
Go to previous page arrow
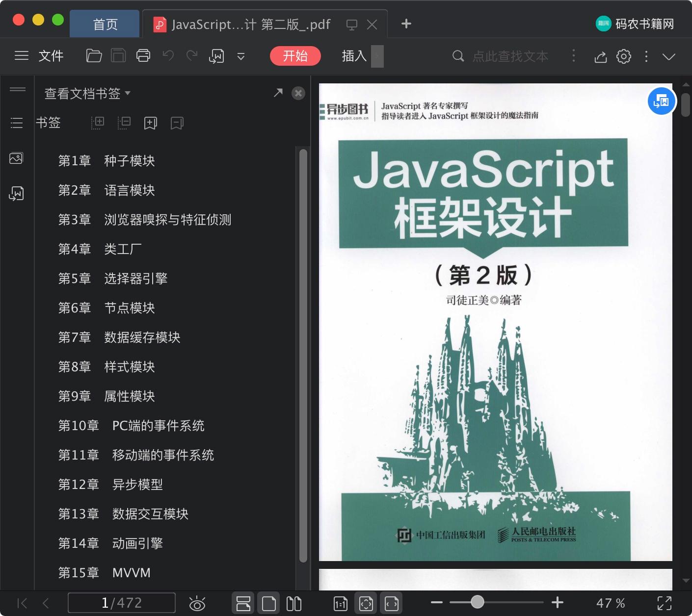[46, 603]
